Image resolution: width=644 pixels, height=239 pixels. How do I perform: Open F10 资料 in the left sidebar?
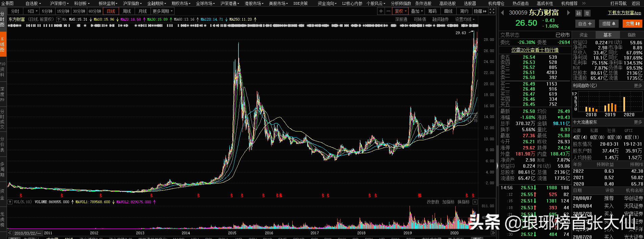[2, 69]
